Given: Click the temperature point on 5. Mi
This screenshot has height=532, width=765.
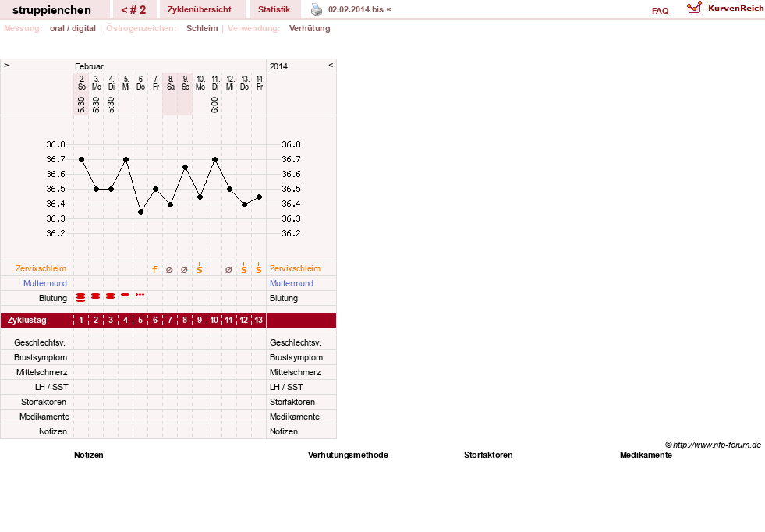Looking at the screenshot, I should (126, 160).
